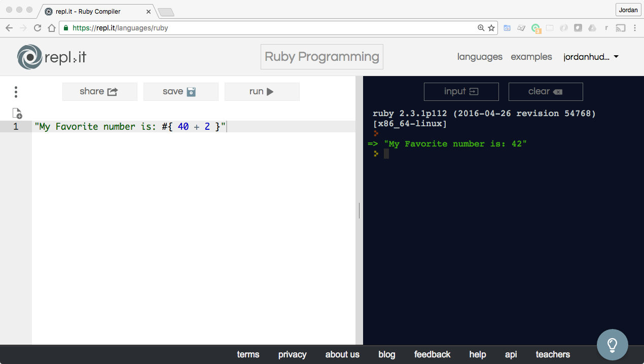Image resolution: width=644 pixels, height=364 pixels.
Task: Reload the page in browser
Action: pyautogui.click(x=38, y=28)
